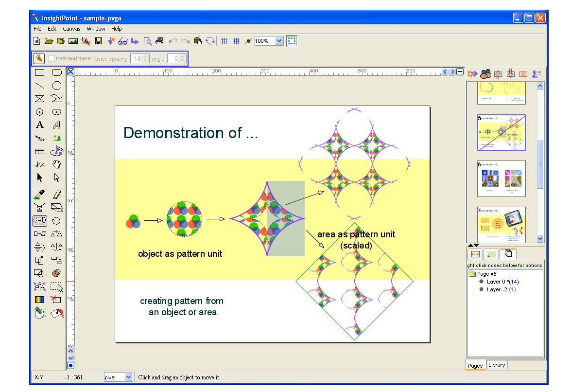Image resolution: width=588 pixels, height=392 pixels.
Task: Toggle the bounding box button beside zoom
Action: click(292, 41)
